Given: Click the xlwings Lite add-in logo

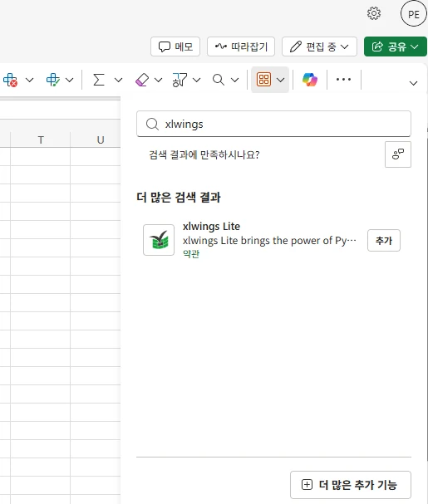Looking at the screenshot, I should (159, 240).
